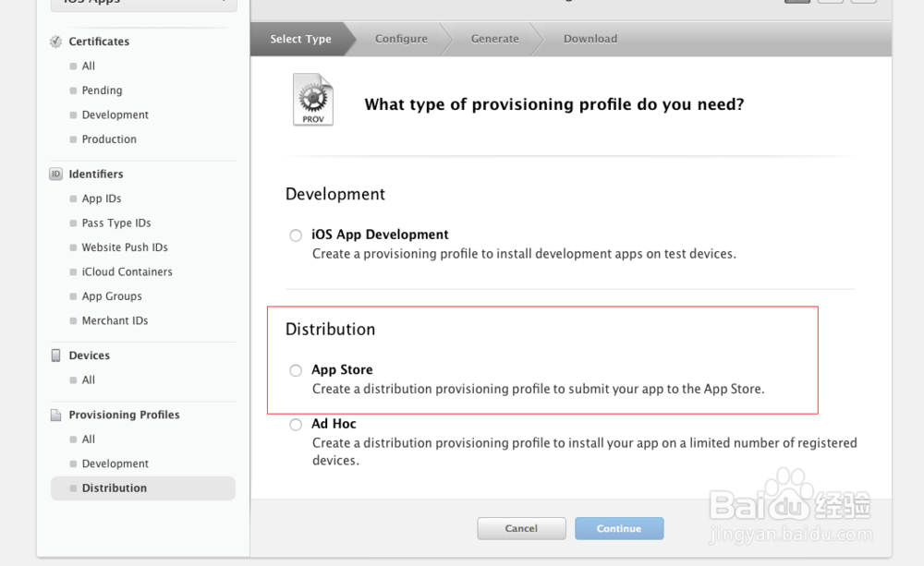Click the Cancel button

point(521,528)
